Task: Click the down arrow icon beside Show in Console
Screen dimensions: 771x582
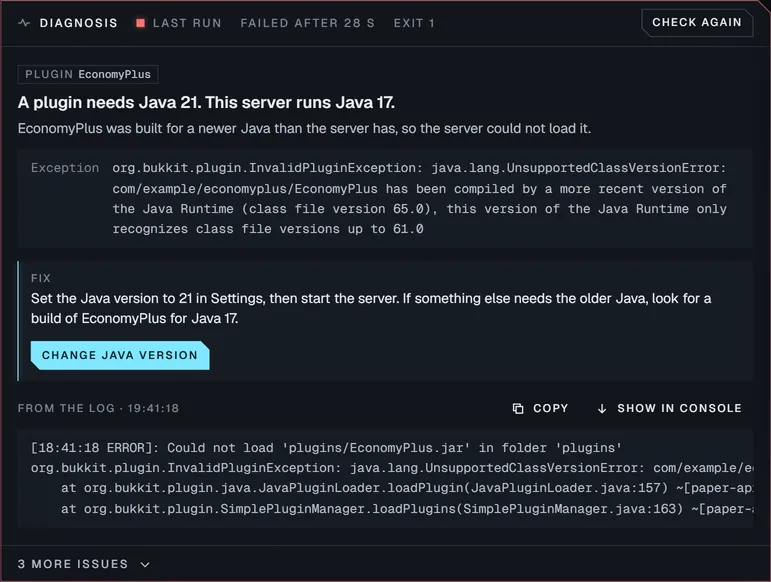Action: tap(602, 408)
